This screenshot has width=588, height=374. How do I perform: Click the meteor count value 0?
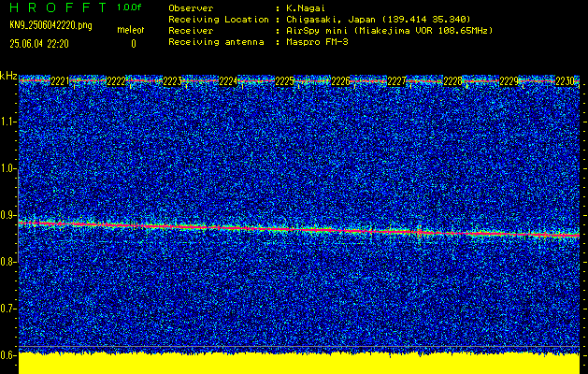pyautogui.click(x=134, y=44)
